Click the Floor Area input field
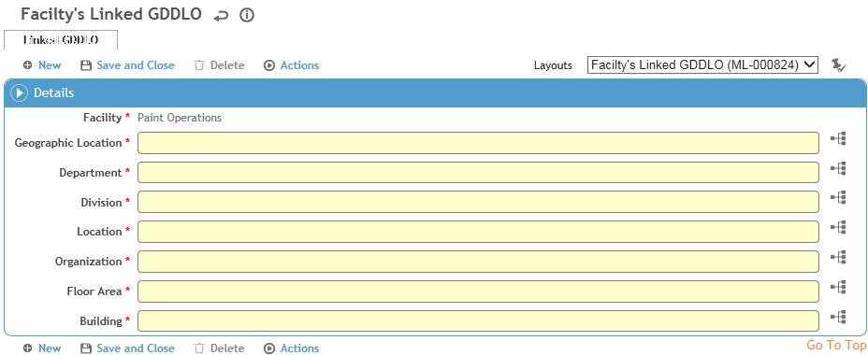Screen dimensions: 868x355 [x=478, y=291]
